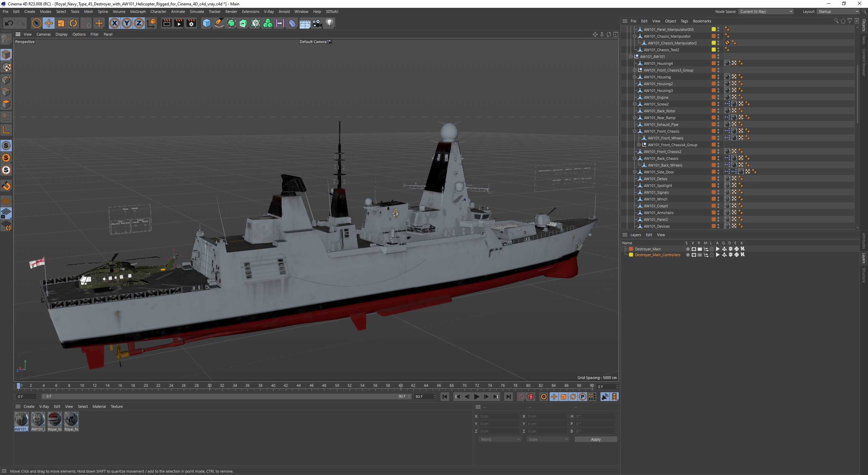
Task: Switch to Texture mode
Action: point(6,67)
